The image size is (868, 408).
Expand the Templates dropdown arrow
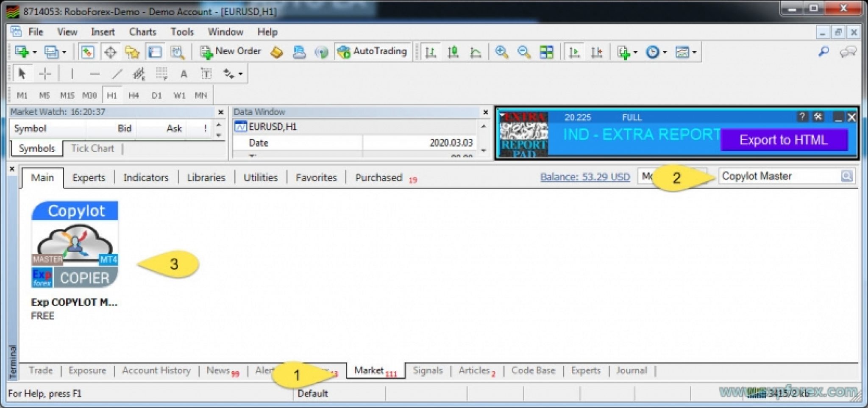694,53
